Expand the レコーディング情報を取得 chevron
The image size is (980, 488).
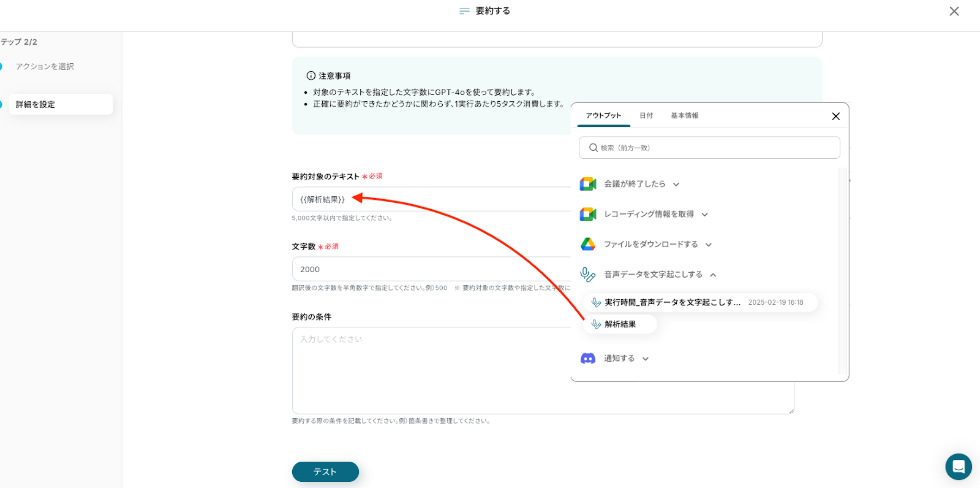click(705, 215)
